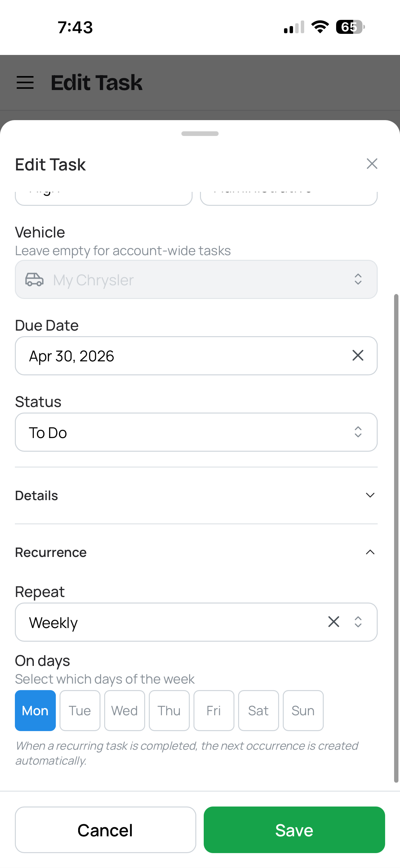
Task: Open the hamburger navigation menu
Action: 25,82
